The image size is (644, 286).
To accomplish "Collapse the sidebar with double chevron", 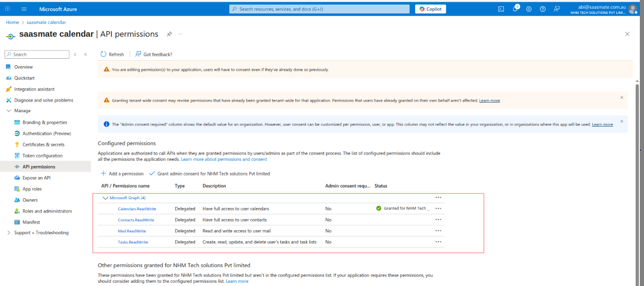I will click(86, 55).
